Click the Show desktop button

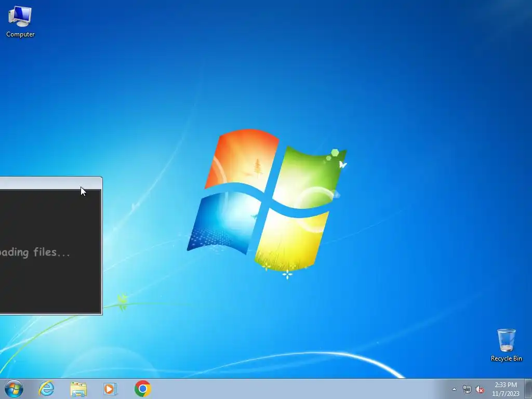click(528, 389)
